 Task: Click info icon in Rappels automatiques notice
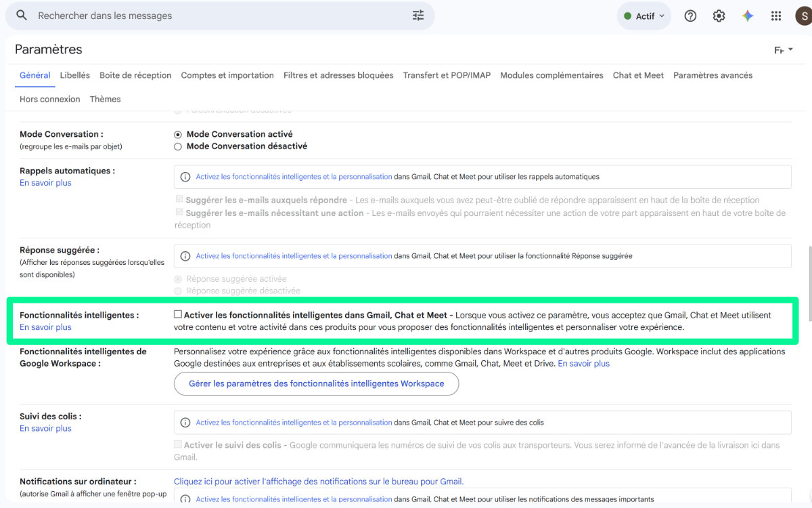click(185, 177)
